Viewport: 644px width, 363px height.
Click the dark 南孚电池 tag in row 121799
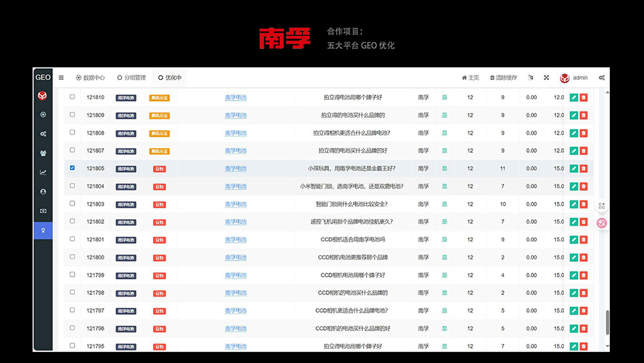[x=126, y=275]
